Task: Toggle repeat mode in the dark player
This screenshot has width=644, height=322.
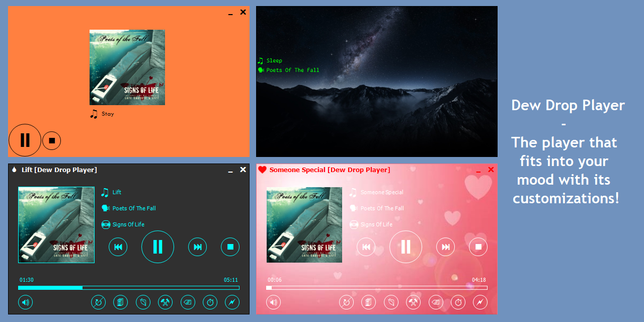Action: pos(98,302)
